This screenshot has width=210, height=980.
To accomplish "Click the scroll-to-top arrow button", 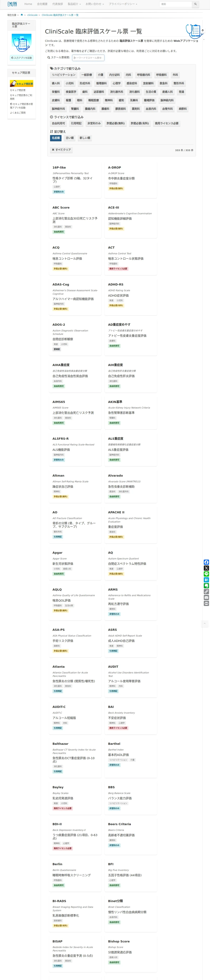I will pos(205,624).
